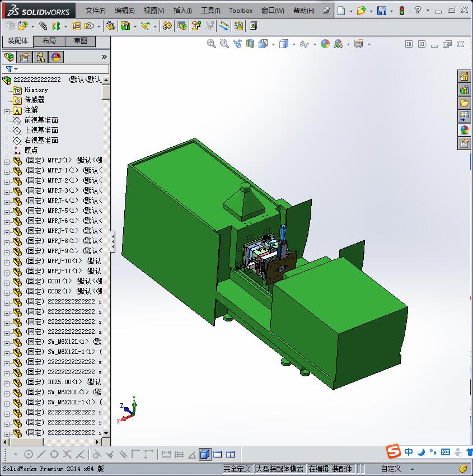Image resolution: width=473 pixels, height=476 pixels.
Task: Click the Exploded View icon
Action: (196, 26)
